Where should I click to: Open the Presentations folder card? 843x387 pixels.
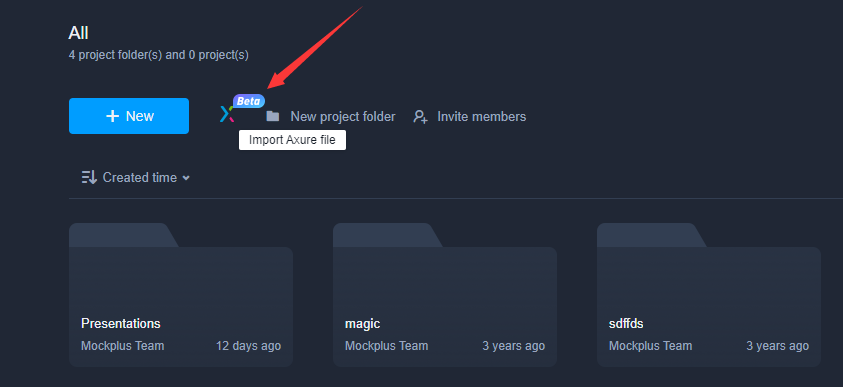[x=181, y=295]
